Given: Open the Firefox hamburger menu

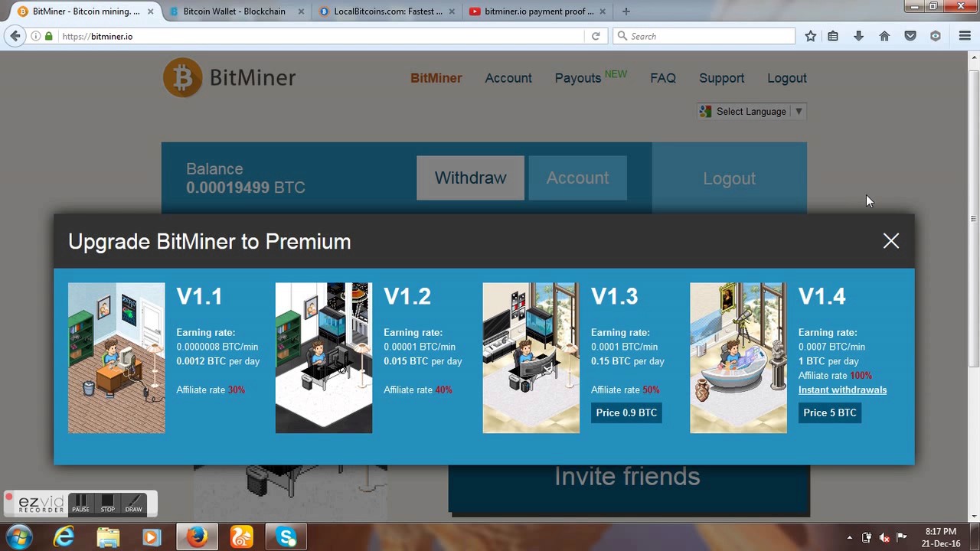Looking at the screenshot, I should pos(965,36).
